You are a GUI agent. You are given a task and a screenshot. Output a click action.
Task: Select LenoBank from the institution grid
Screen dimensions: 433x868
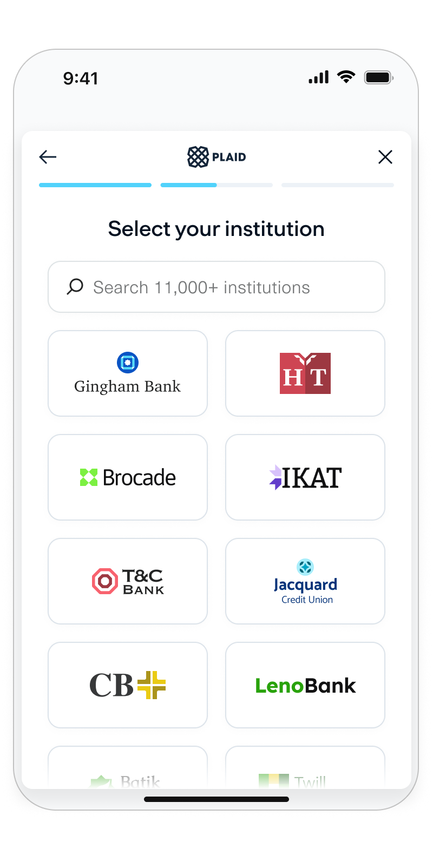click(305, 685)
